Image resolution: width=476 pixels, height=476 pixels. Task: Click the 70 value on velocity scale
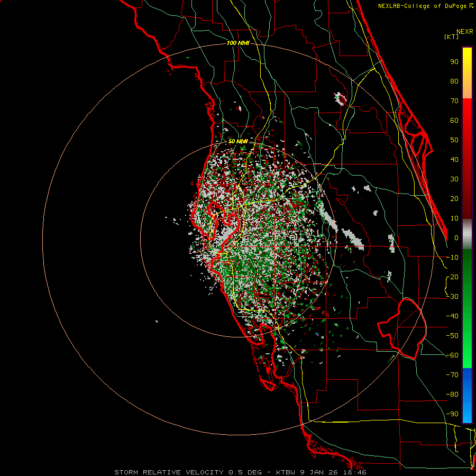(x=454, y=101)
